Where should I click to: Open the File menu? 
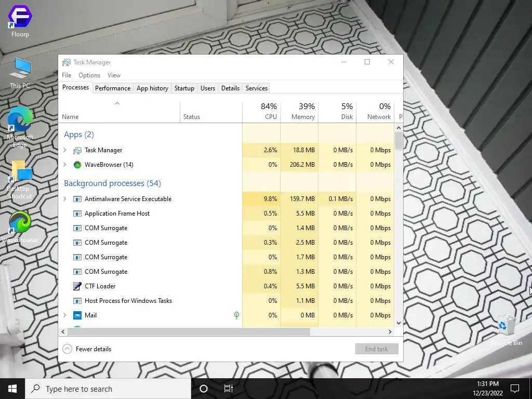pos(66,75)
